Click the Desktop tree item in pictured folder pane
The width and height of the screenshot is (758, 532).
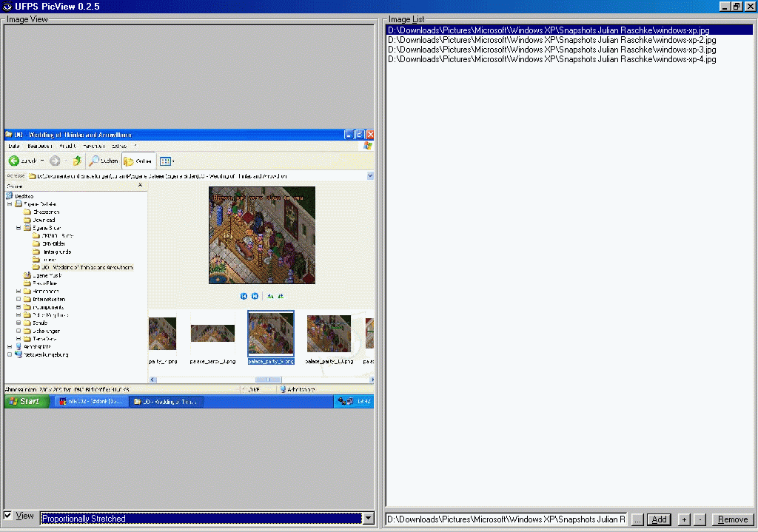[x=20, y=195]
